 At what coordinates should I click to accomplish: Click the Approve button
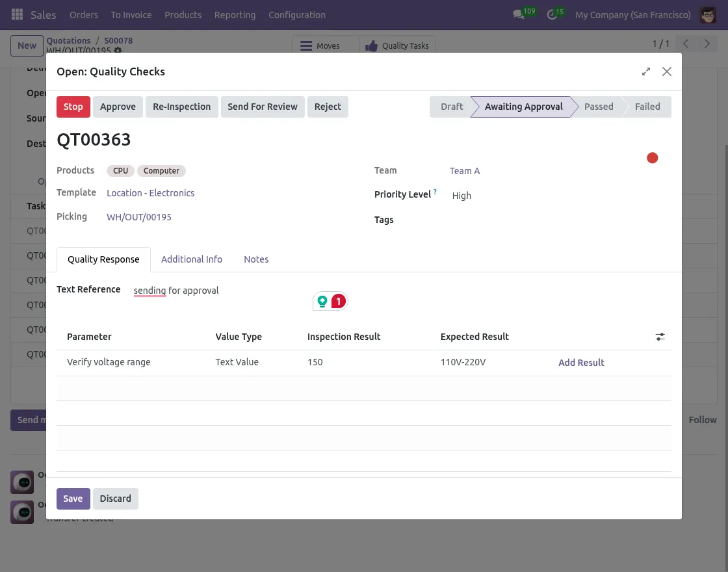pos(118,107)
